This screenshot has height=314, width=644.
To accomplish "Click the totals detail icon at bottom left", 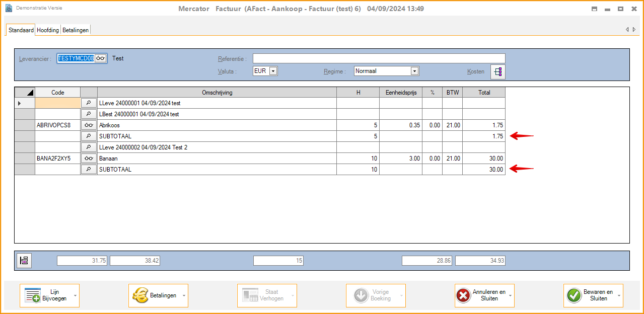I will 24,261.
